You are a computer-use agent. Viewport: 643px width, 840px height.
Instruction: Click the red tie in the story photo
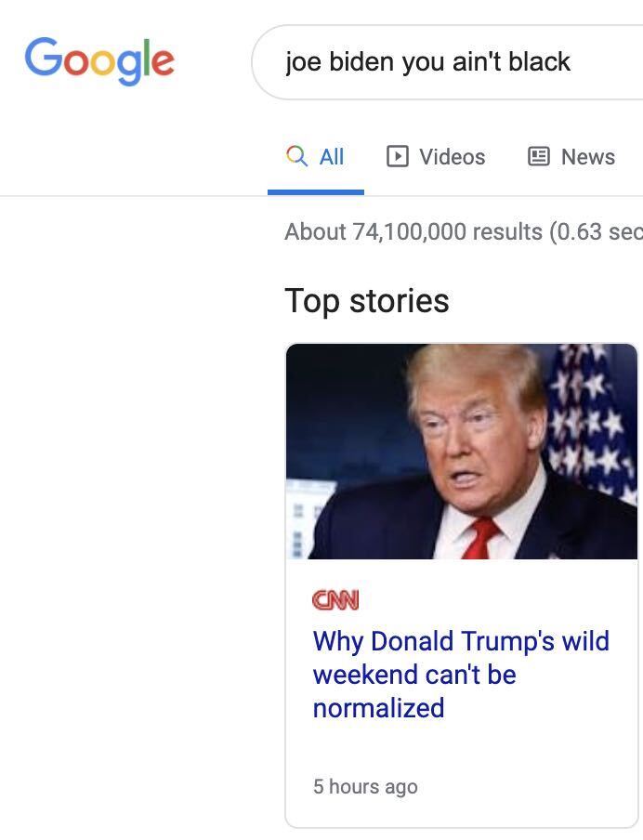[479, 539]
